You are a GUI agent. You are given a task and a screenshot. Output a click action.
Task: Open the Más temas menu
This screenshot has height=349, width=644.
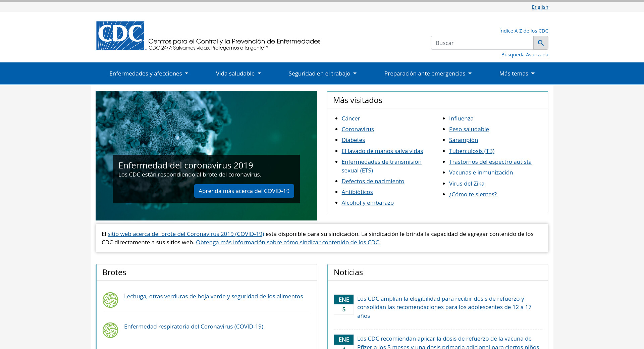click(517, 73)
